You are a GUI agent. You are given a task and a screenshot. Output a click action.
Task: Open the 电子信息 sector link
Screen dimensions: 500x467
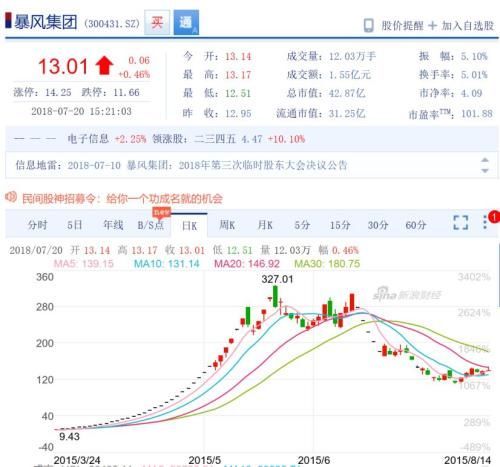tap(88, 139)
